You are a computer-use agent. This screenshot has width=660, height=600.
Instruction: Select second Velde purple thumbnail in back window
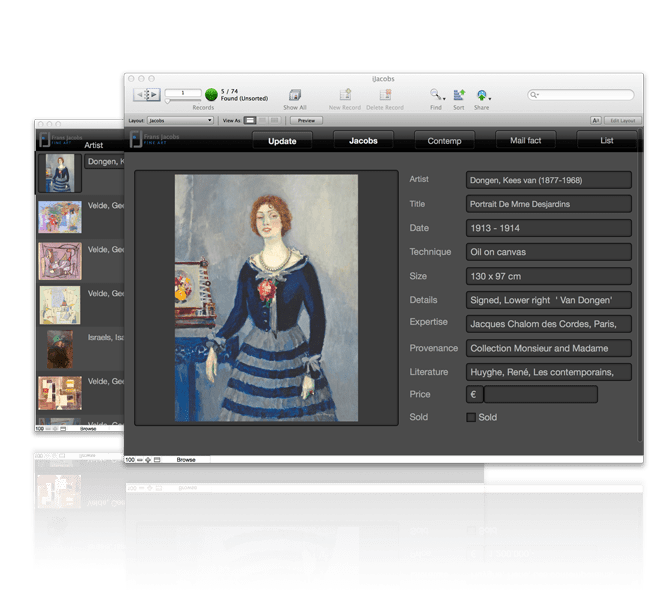[x=60, y=261]
